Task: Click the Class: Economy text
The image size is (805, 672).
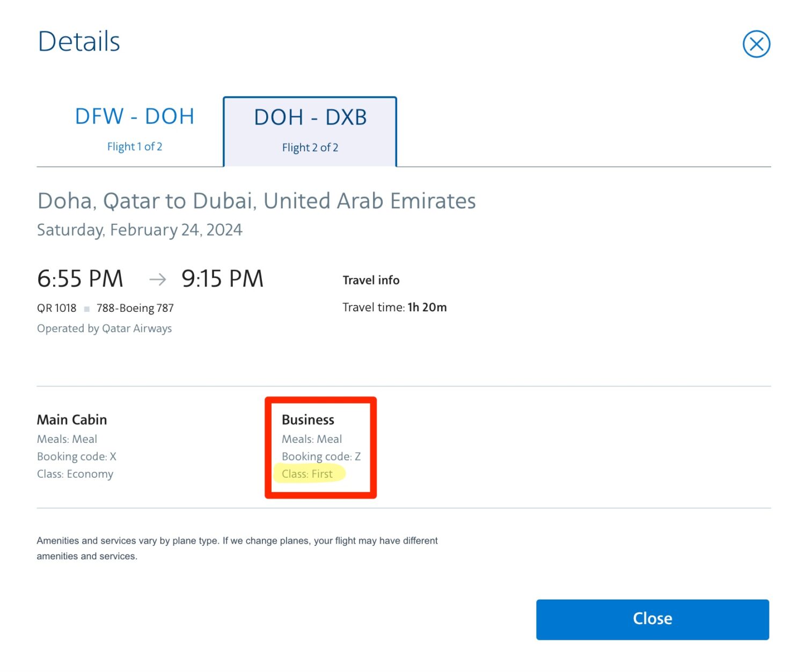Action: pos(75,474)
